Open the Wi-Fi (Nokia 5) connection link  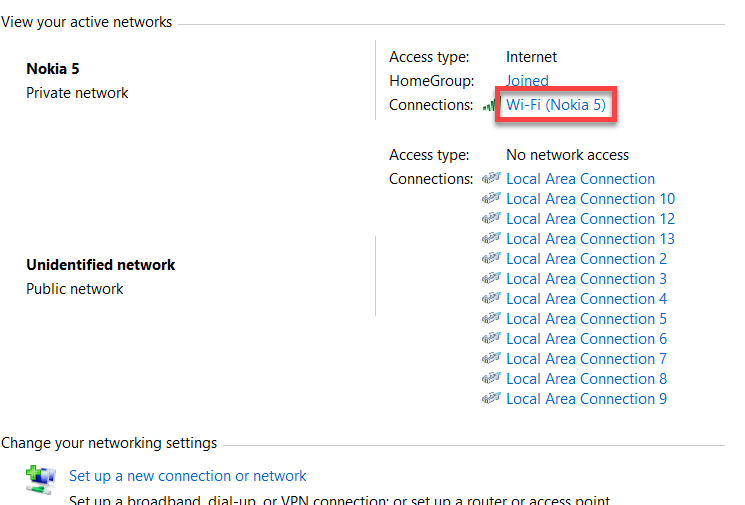coord(556,105)
